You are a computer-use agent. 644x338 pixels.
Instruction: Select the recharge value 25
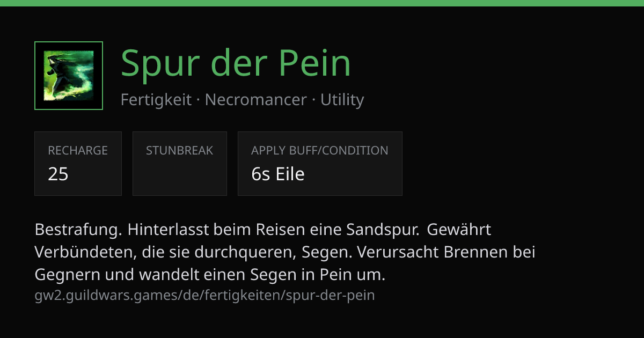pos(58,174)
